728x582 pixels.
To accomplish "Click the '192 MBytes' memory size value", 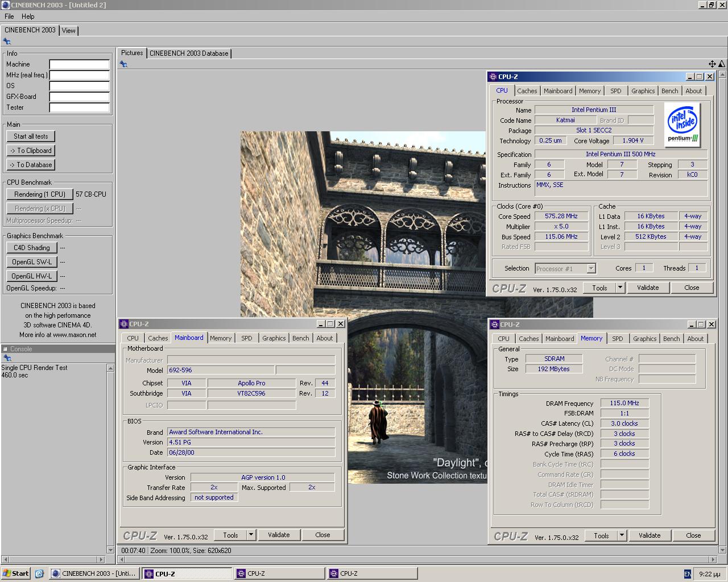I will click(554, 369).
